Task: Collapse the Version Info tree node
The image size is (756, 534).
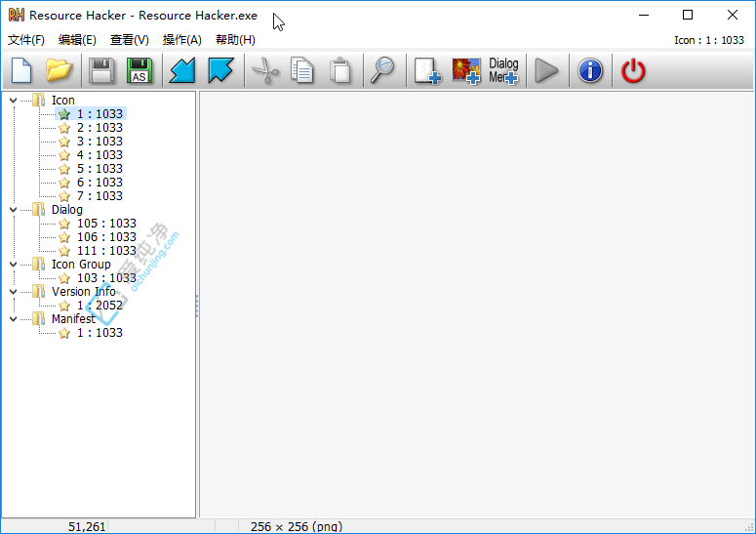Action: (13, 292)
